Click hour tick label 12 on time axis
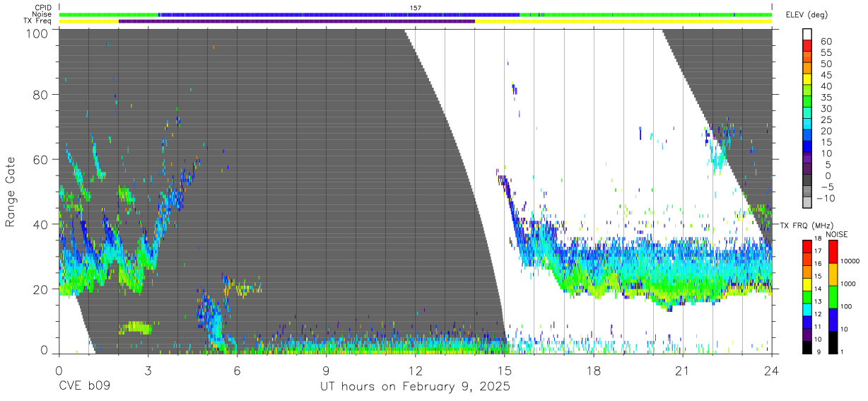 pyautogui.click(x=416, y=371)
